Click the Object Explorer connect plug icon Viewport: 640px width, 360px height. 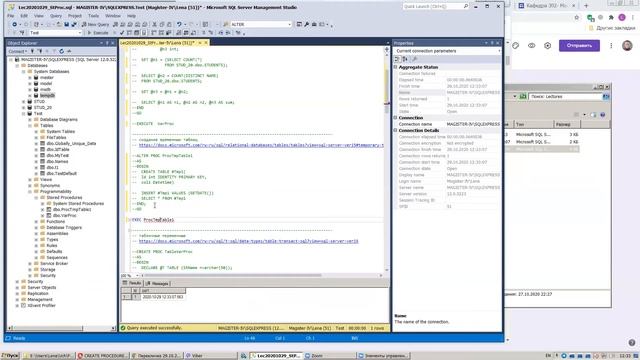pos(32,51)
